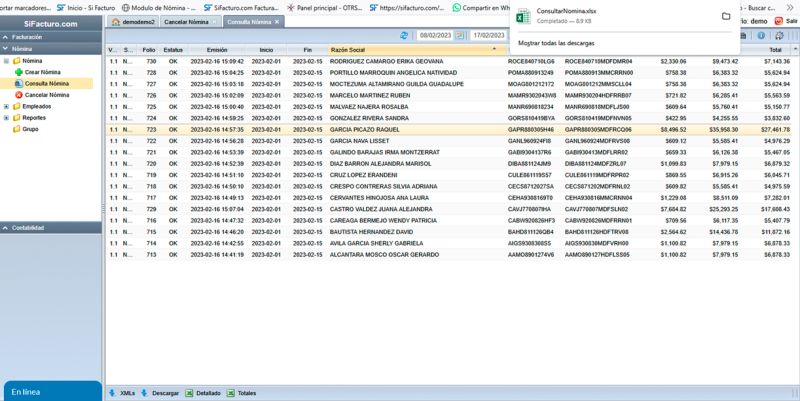Click the Descargar blue arrow icon
Image resolution: width=800 pixels, height=401 pixels.
[144, 393]
